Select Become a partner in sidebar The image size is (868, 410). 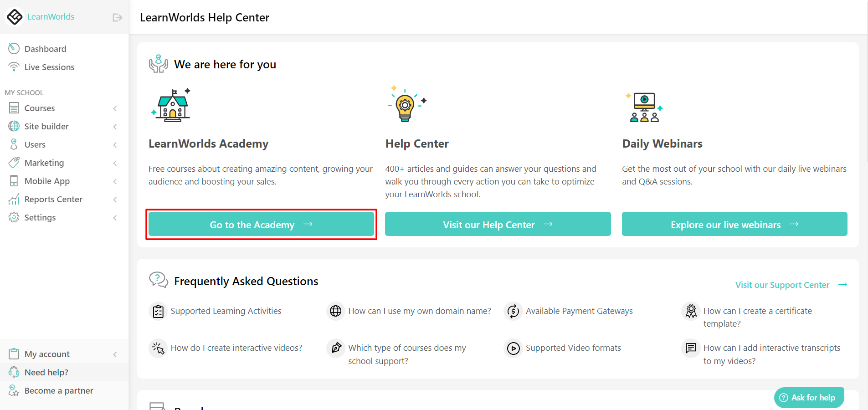coord(59,390)
